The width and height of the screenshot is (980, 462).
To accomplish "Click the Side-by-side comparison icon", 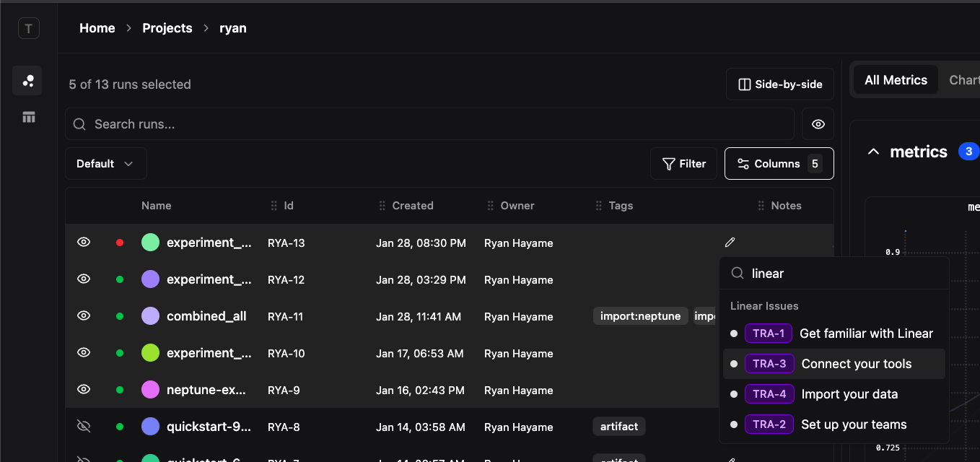I will 744,84.
